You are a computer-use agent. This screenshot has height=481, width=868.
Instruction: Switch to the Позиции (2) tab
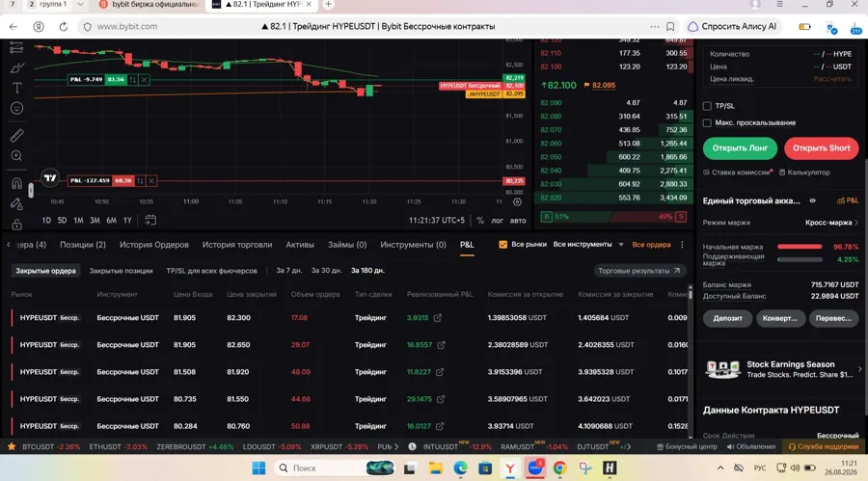click(83, 245)
